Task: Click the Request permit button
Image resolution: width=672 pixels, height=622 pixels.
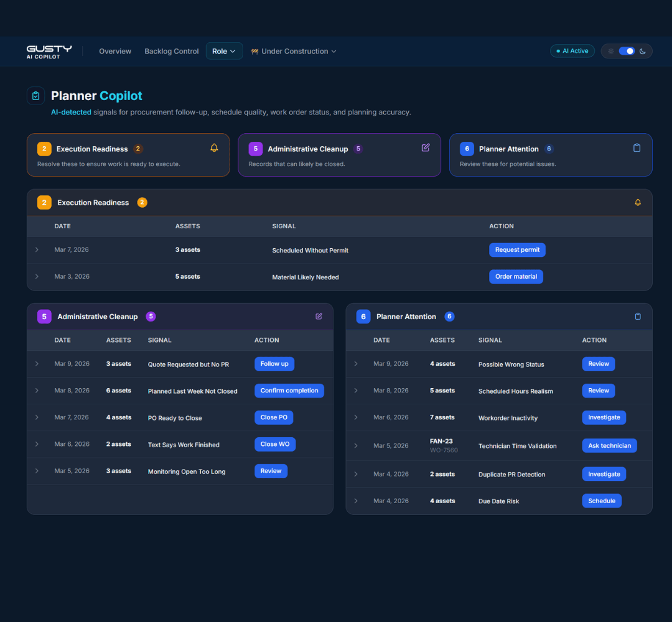Action: coord(517,249)
